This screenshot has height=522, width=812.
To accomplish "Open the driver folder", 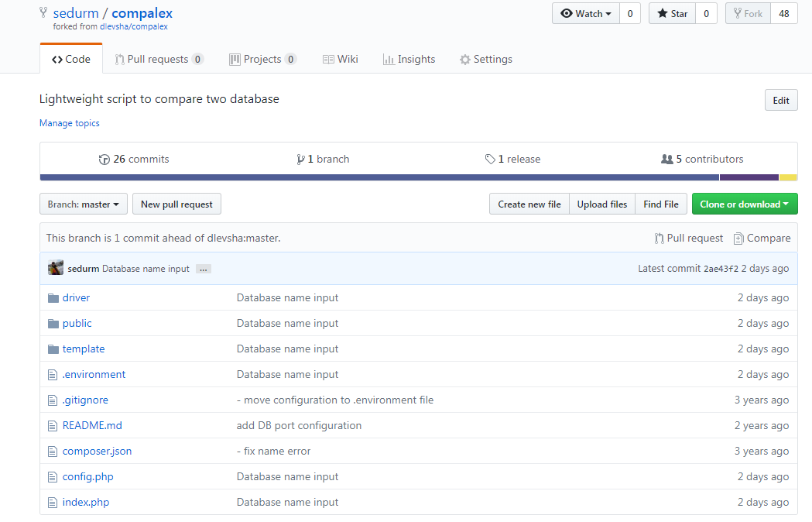I will [76, 297].
